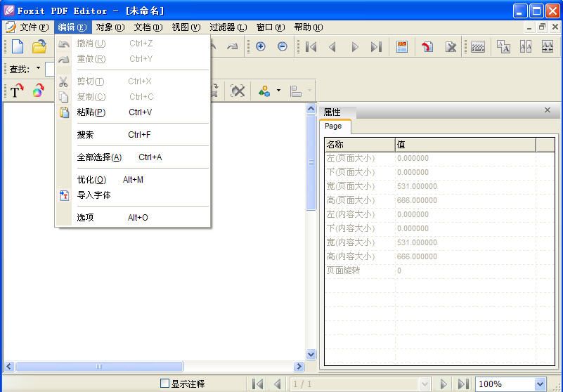Go to previous page in status bar
The image size is (563, 392).
point(277,384)
